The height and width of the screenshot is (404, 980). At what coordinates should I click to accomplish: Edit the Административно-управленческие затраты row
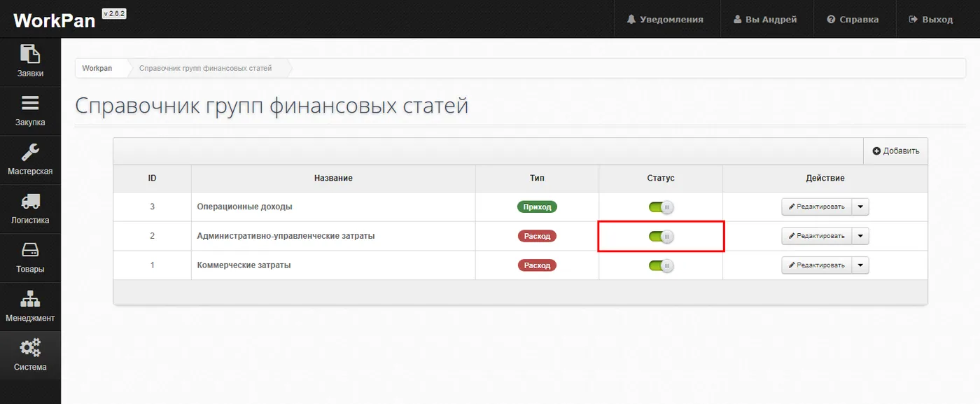(x=817, y=236)
